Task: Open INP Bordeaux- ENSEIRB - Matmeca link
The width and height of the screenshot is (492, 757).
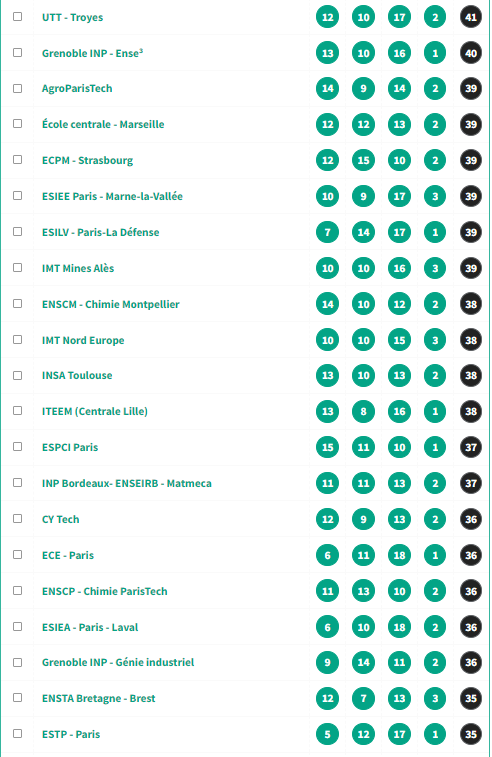Action: coord(127,483)
